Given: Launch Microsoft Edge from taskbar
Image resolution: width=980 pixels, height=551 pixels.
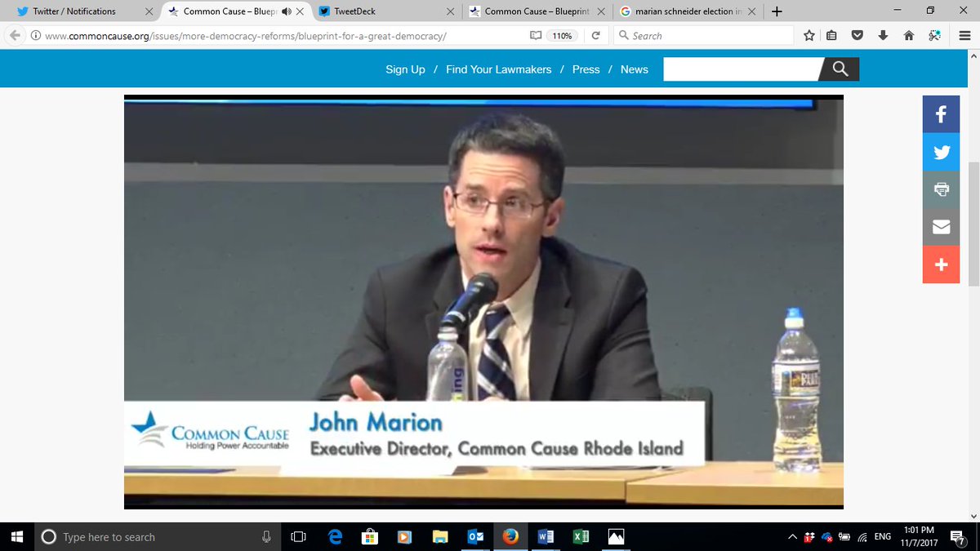Looking at the screenshot, I should 335,536.
